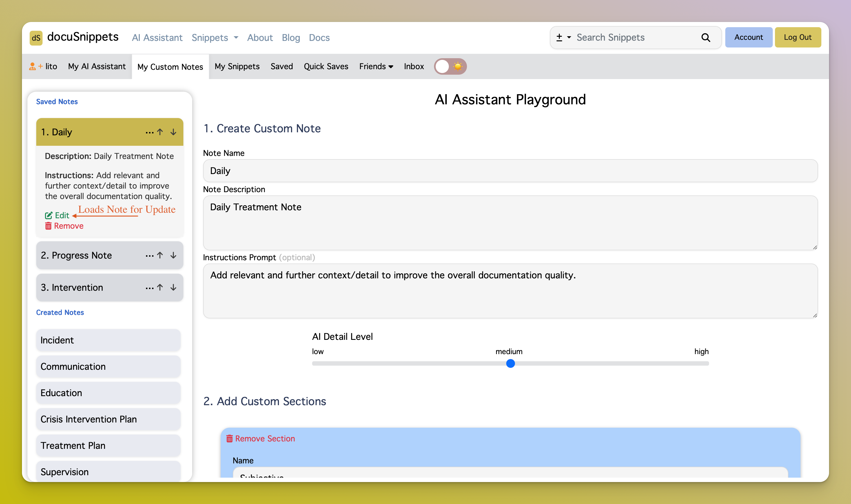Switch to My Snippets tab
Image resolution: width=851 pixels, height=504 pixels.
(x=237, y=66)
